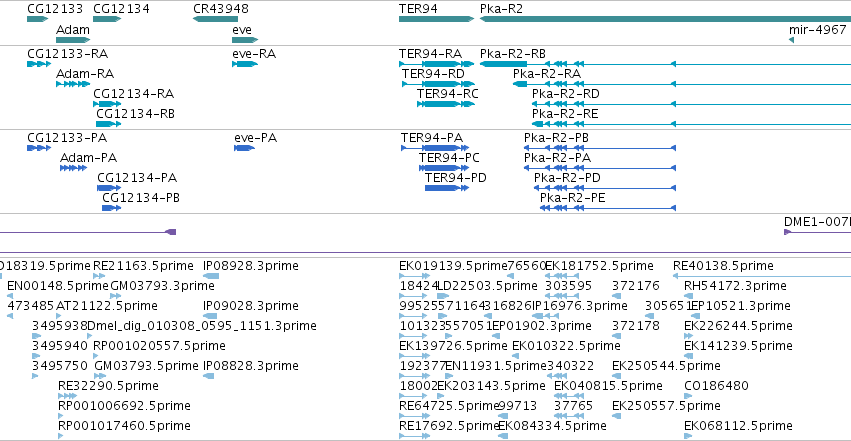Click the Adam gene label
Image resolution: width=851 pixels, height=441 pixels.
tap(73, 30)
